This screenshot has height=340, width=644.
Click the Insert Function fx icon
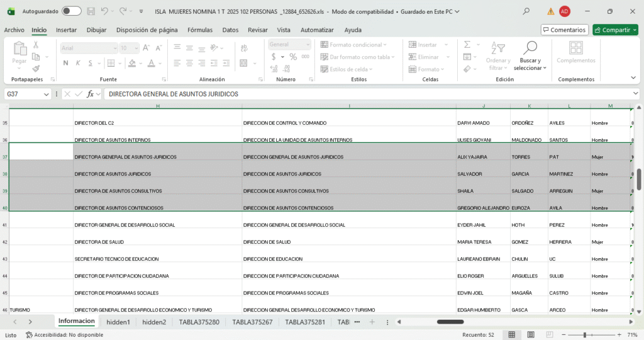tap(91, 94)
